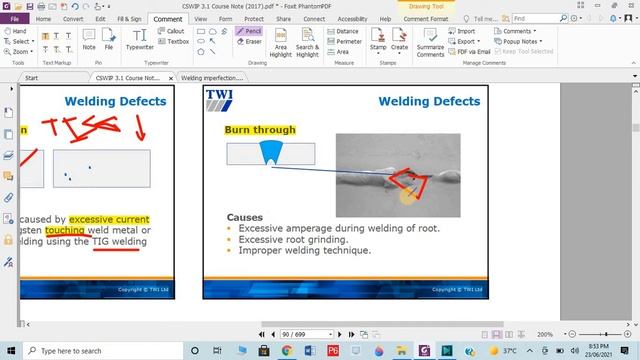Jump to the first page
The image size is (640, 360).
(262, 334)
